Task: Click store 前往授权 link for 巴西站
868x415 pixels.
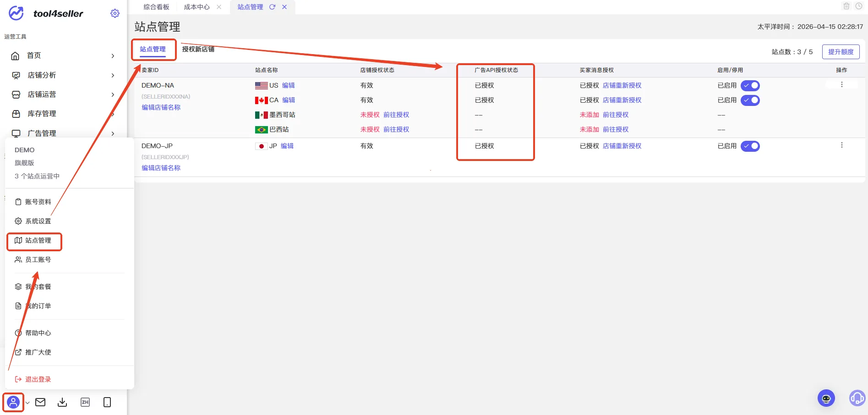Action: pos(396,130)
